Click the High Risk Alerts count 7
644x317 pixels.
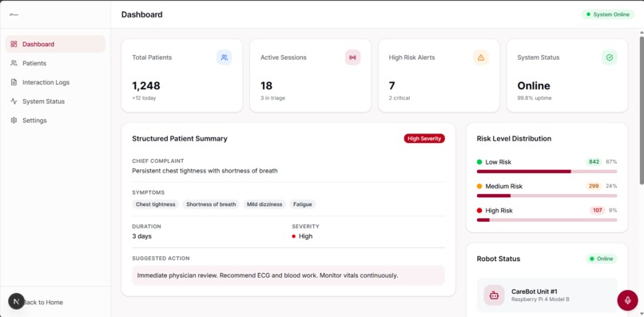click(x=392, y=85)
